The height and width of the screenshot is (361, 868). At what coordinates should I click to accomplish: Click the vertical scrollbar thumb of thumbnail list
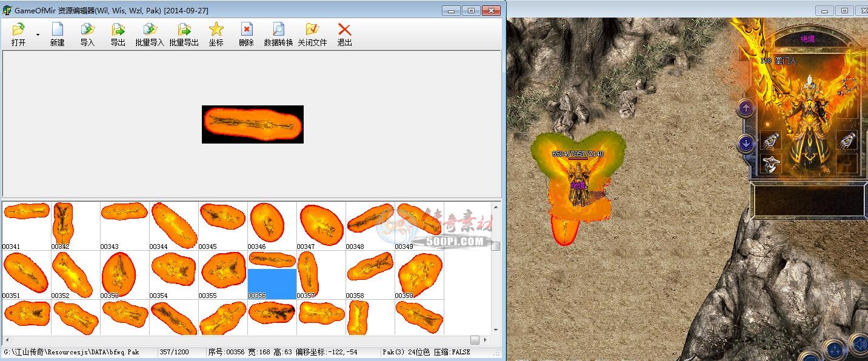coord(495,247)
